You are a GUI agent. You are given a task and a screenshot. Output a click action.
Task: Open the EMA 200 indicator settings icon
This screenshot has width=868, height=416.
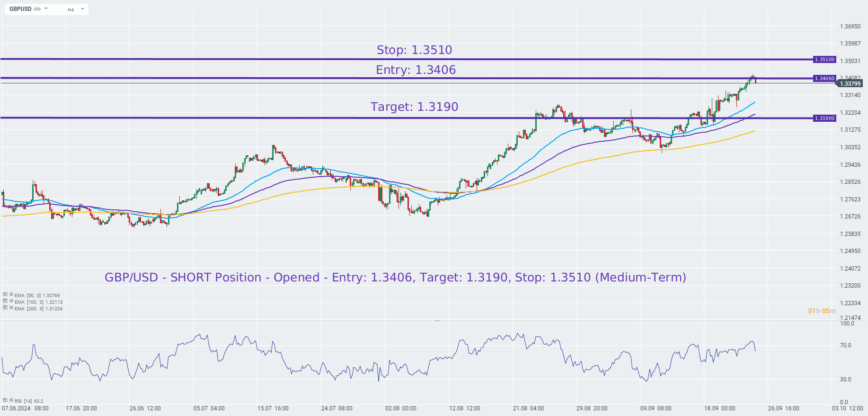5,308
